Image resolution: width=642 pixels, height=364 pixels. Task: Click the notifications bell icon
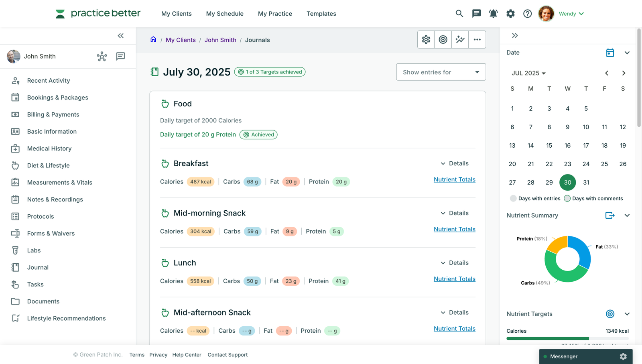(x=493, y=13)
